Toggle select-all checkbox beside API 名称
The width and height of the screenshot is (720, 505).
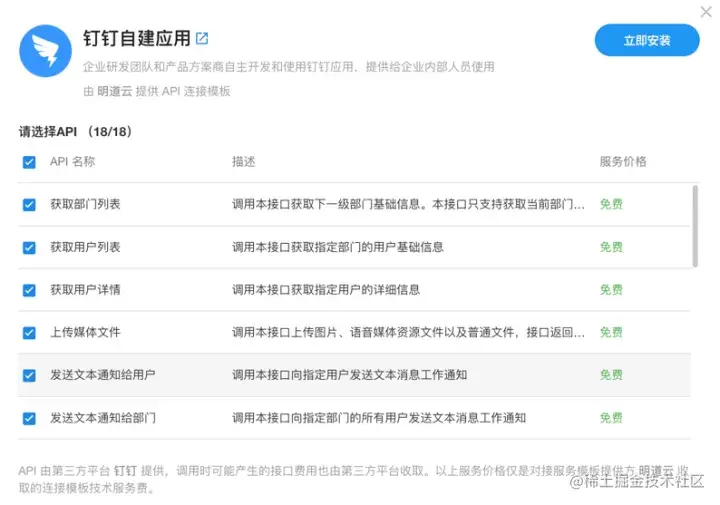pyautogui.click(x=29, y=162)
